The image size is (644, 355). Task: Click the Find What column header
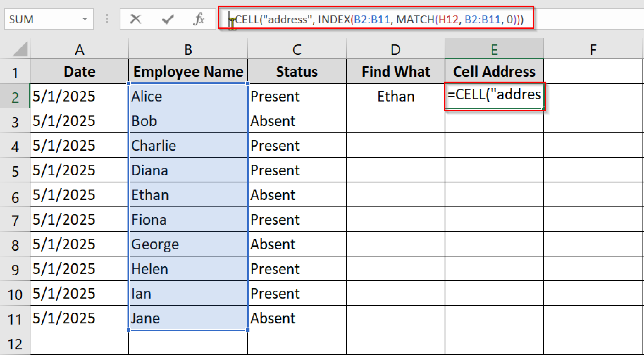[x=395, y=71]
